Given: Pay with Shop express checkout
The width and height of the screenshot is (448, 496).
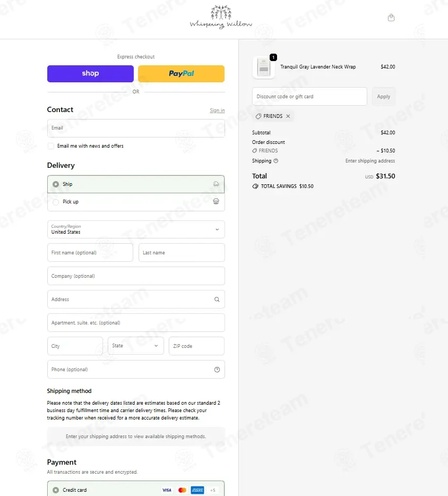Looking at the screenshot, I should pos(90,74).
